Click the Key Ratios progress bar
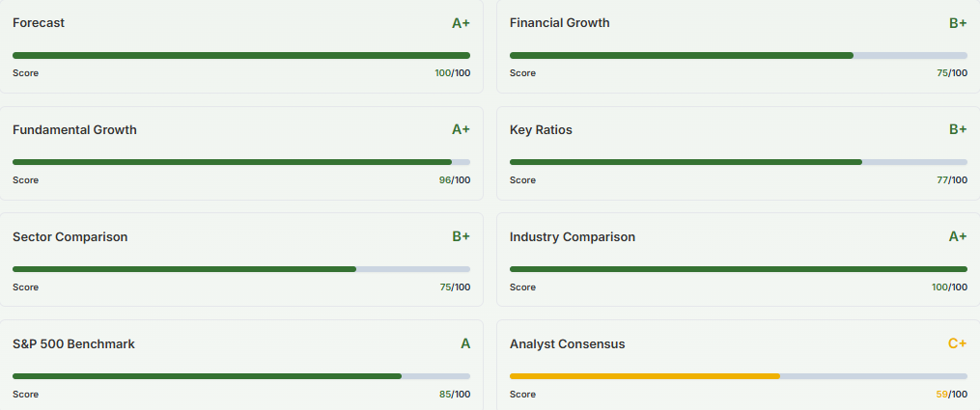The height and width of the screenshot is (410, 980). 739,162
